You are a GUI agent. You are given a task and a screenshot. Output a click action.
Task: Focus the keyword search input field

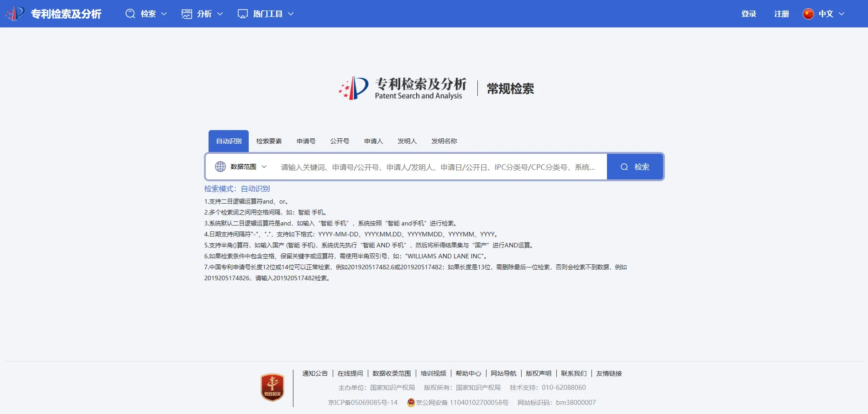pyautogui.click(x=438, y=167)
